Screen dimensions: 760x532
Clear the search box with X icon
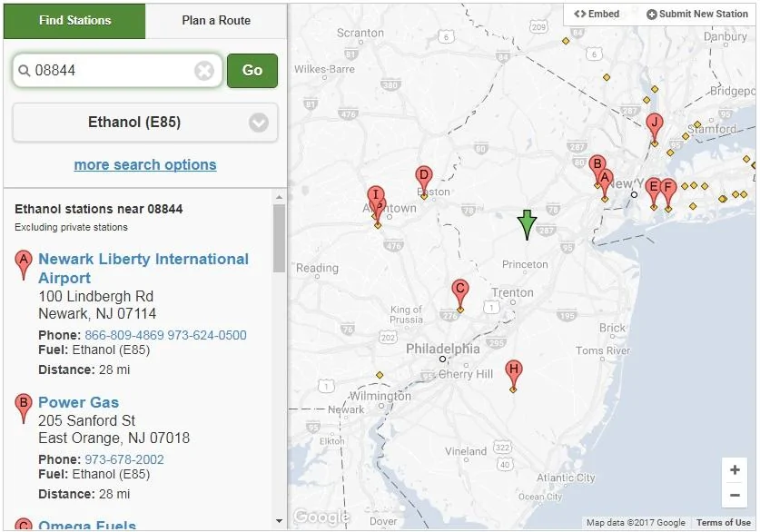point(204,71)
